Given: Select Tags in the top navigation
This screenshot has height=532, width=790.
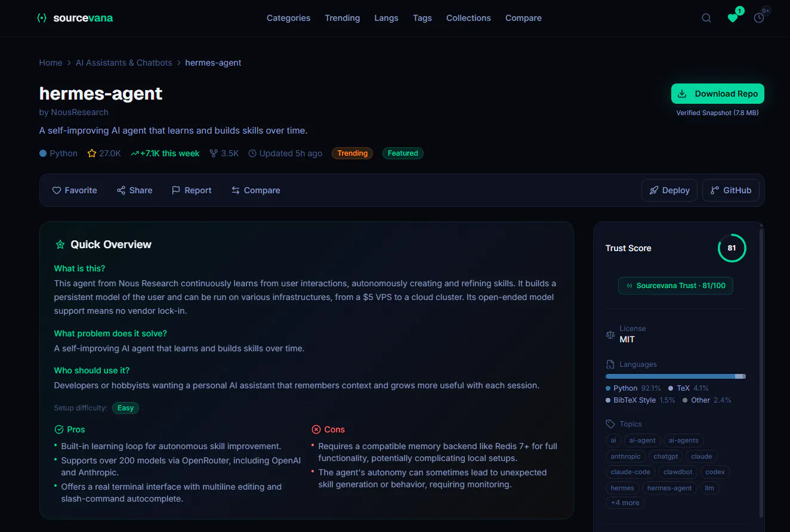Looking at the screenshot, I should click(x=422, y=18).
